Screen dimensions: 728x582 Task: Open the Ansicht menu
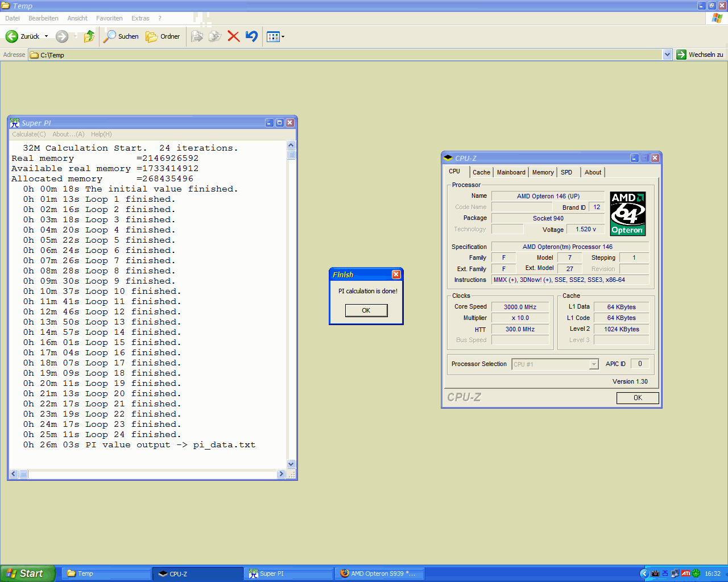(77, 18)
